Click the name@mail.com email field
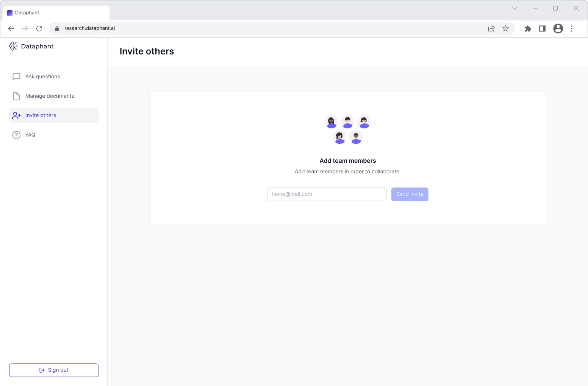 (x=327, y=194)
